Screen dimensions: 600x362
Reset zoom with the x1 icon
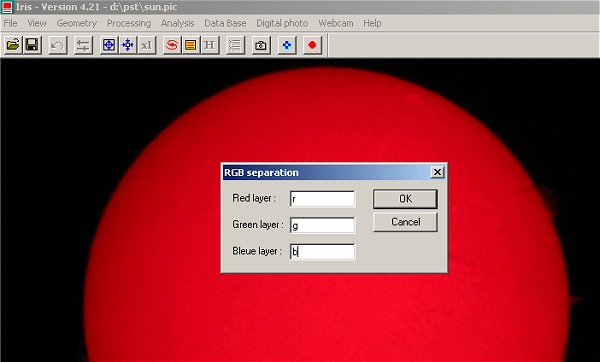click(147, 45)
